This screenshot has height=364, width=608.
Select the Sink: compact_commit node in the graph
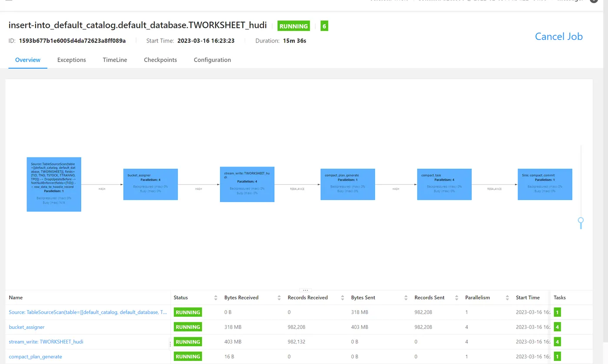point(545,184)
